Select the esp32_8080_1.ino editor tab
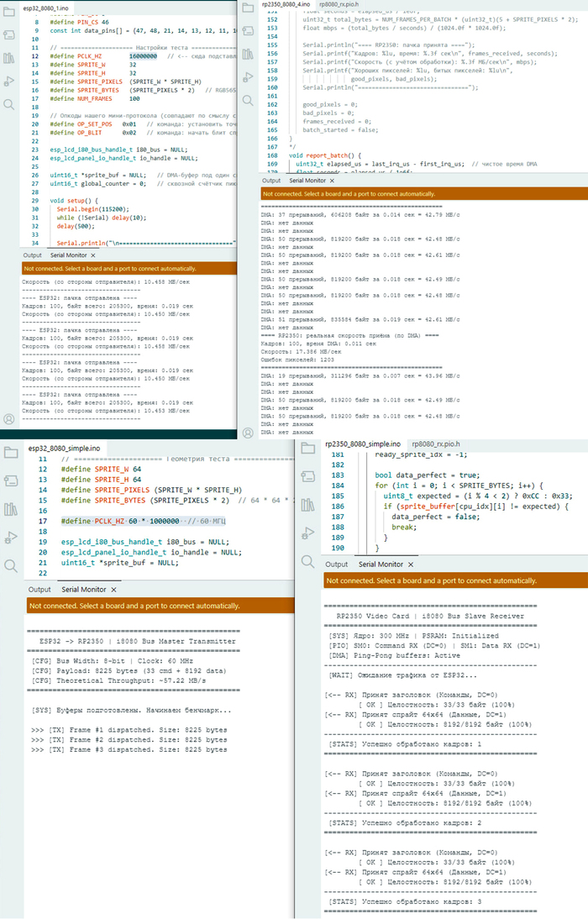The width and height of the screenshot is (588, 919). [x=45, y=8]
